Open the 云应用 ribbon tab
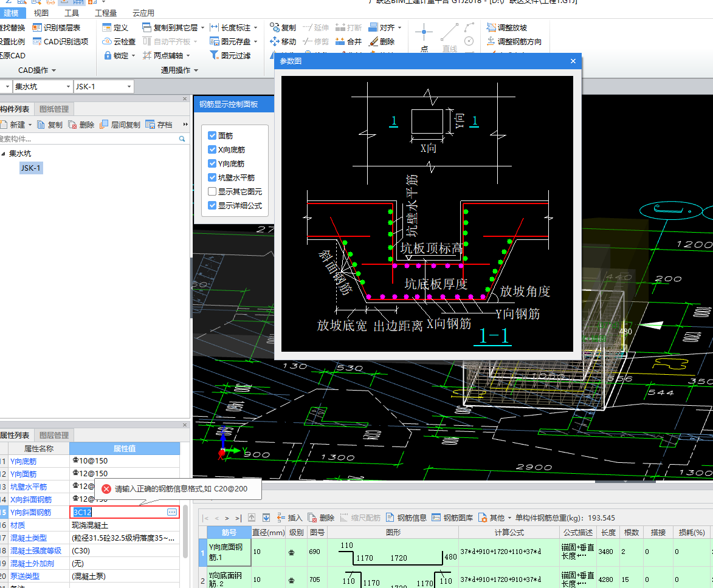The height and width of the screenshot is (588, 713). (143, 13)
